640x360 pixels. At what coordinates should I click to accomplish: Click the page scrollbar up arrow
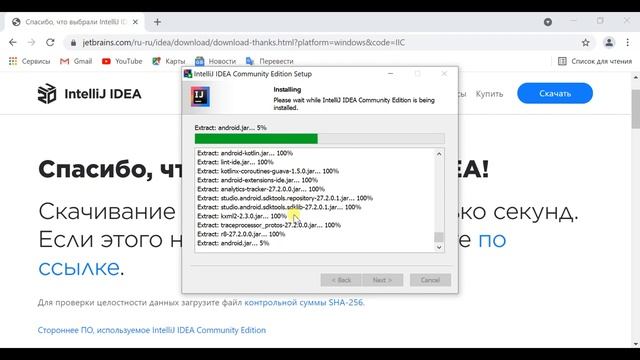(x=636, y=77)
